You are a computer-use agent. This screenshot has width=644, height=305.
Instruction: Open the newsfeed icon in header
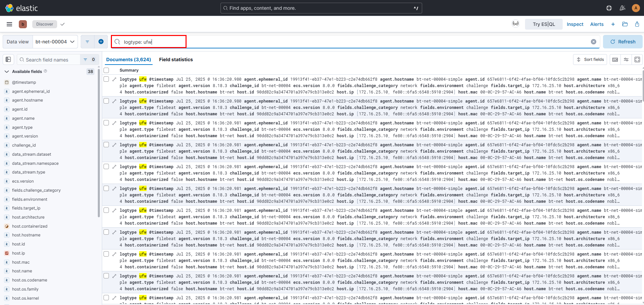622,8
